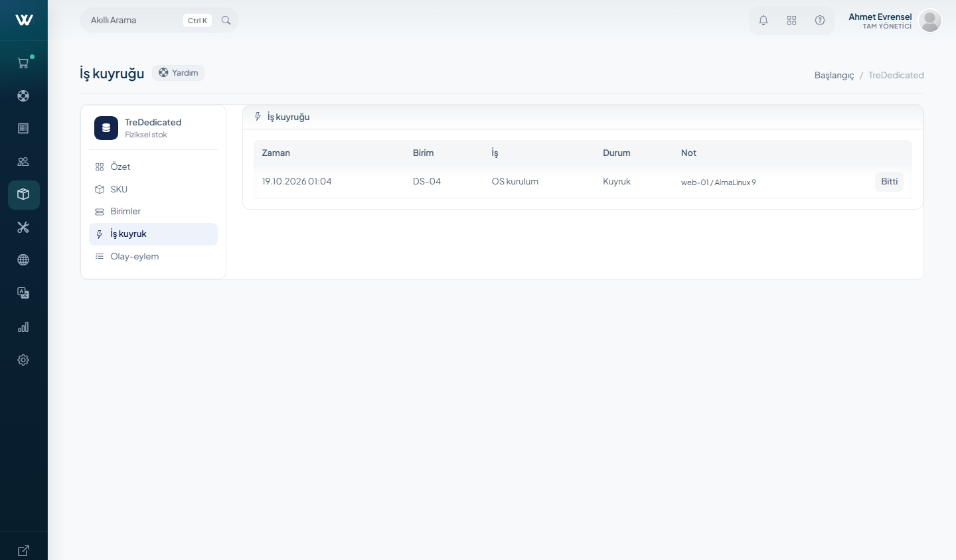The width and height of the screenshot is (956, 560).
Task: Click the Durum column header
Action: pyautogui.click(x=617, y=153)
